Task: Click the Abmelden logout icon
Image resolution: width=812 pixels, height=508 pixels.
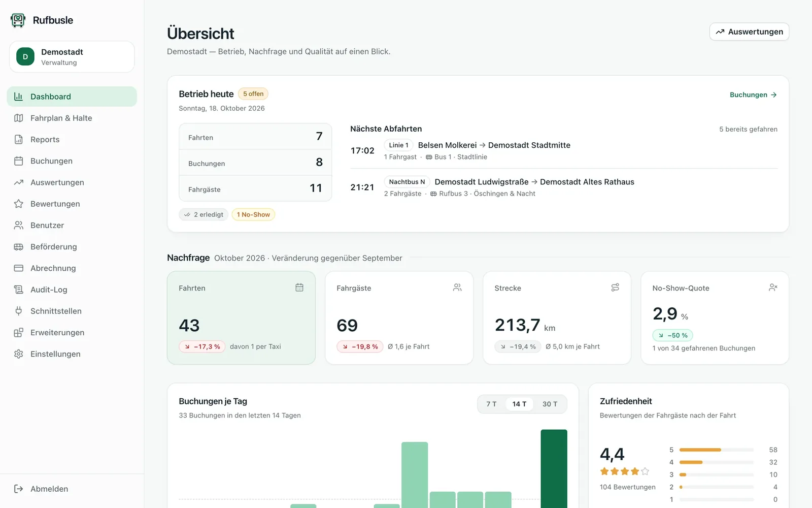Action: click(x=19, y=489)
